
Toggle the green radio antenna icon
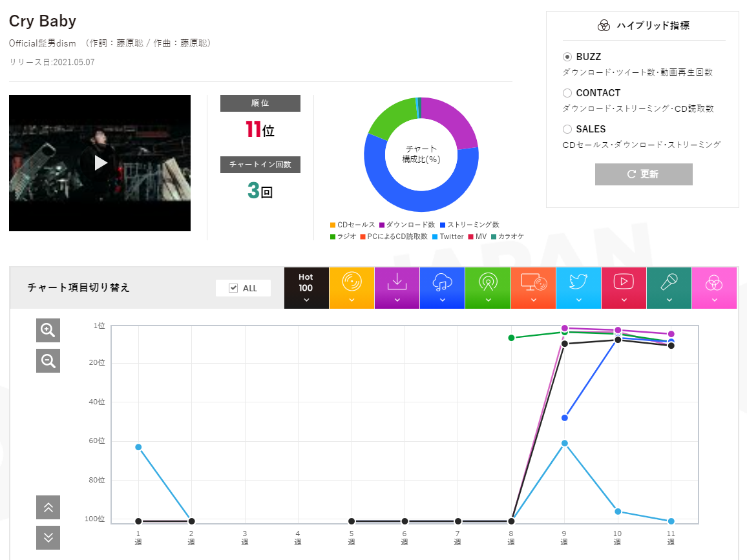[x=488, y=282]
